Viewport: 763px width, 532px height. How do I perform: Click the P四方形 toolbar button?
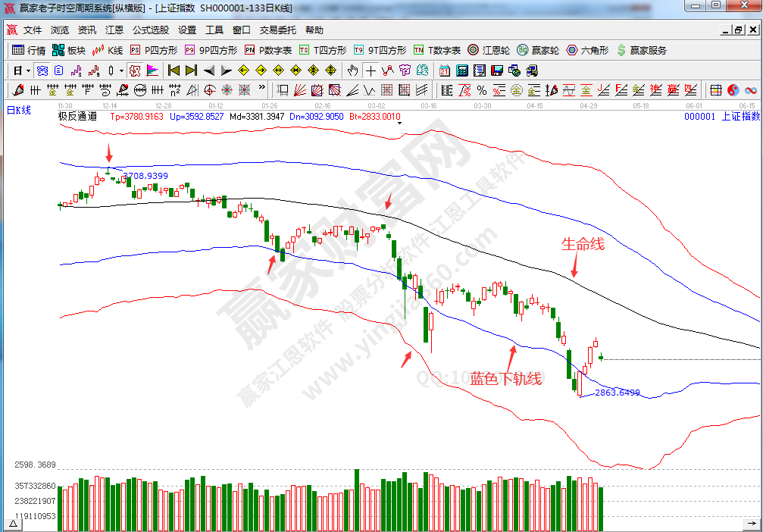[x=155, y=50]
